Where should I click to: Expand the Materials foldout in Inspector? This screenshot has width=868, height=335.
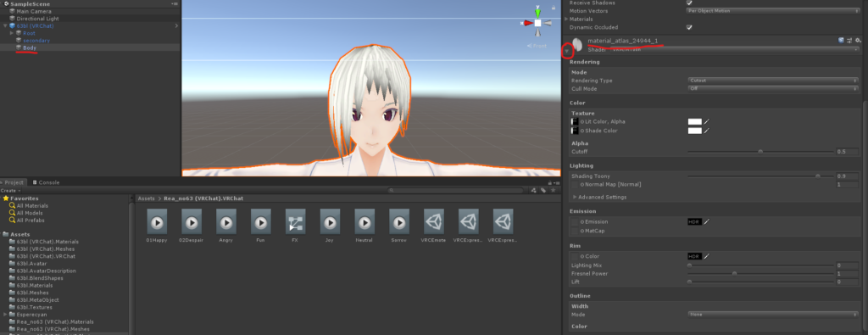[566, 19]
